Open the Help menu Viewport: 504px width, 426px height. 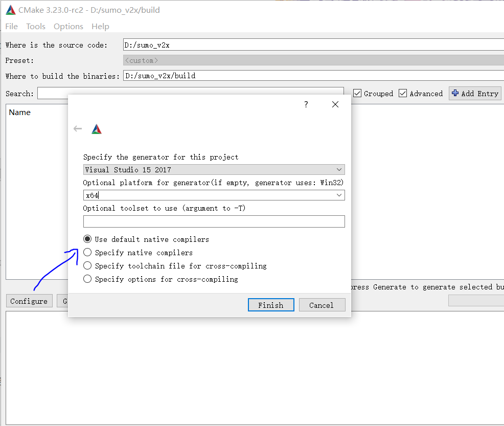100,27
